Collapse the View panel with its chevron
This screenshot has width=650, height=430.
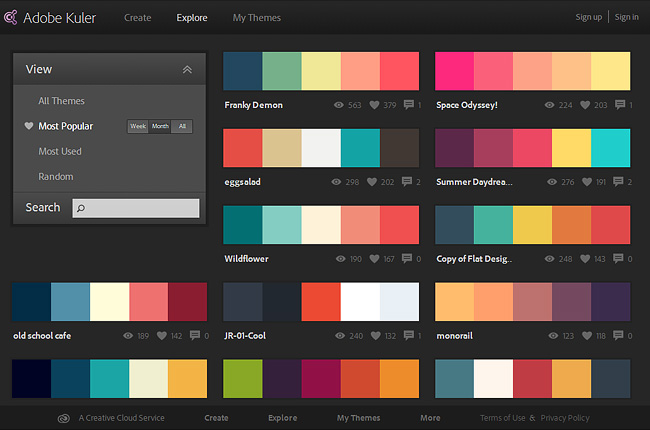tap(187, 70)
